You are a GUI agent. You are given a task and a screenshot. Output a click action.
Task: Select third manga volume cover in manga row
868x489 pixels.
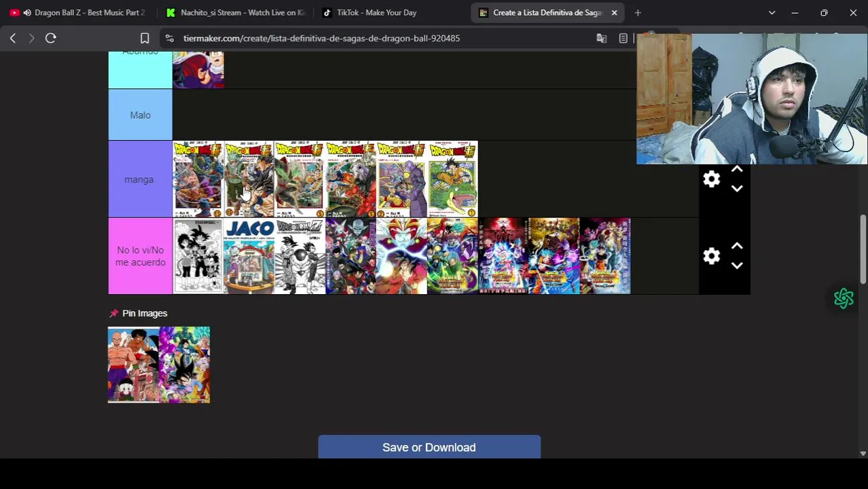click(x=300, y=179)
